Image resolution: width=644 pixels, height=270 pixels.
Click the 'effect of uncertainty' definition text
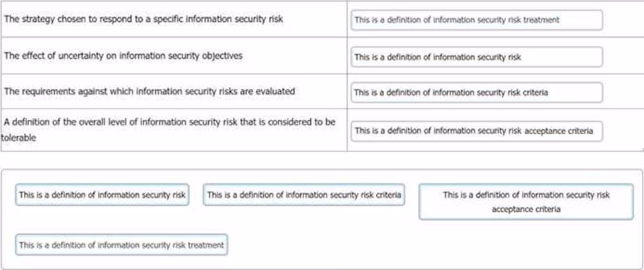[x=123, y=56]
